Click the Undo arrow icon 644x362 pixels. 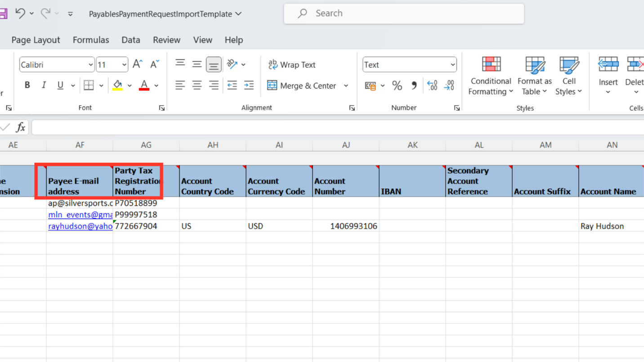[20, 13]
